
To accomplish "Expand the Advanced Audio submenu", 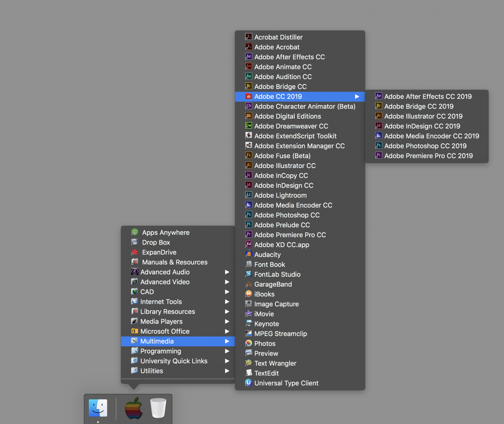I will click(x=227, y=272).
